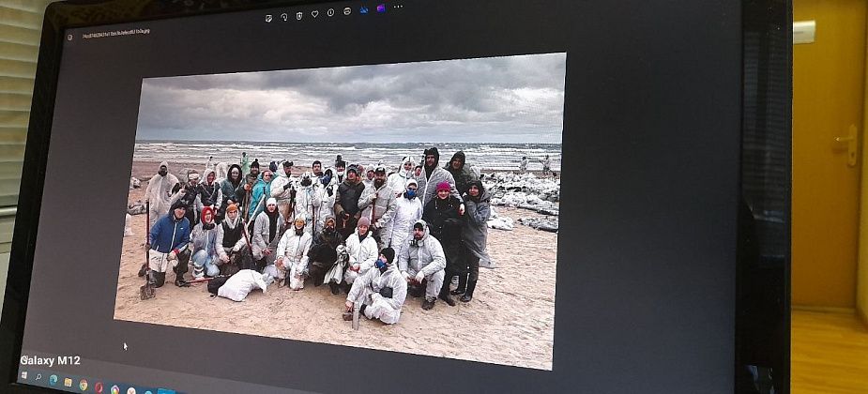The height and width of the screenshot is (394, 868).
Task: Open the blue OneDrive cloud icon
Action: (x=364, y=9)
